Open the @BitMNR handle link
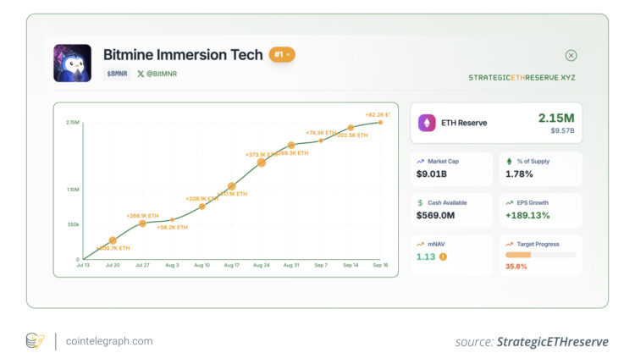Screen dimensions: 635x364 point(162,74)
